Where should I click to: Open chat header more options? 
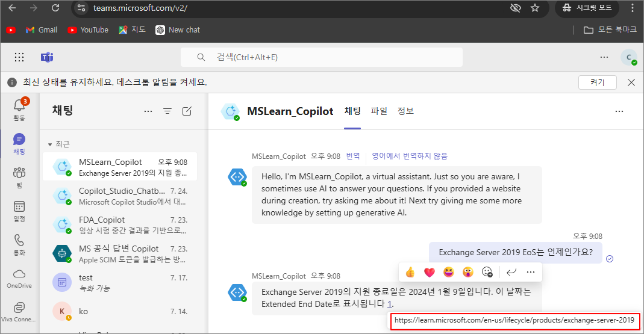coord(619,111)
